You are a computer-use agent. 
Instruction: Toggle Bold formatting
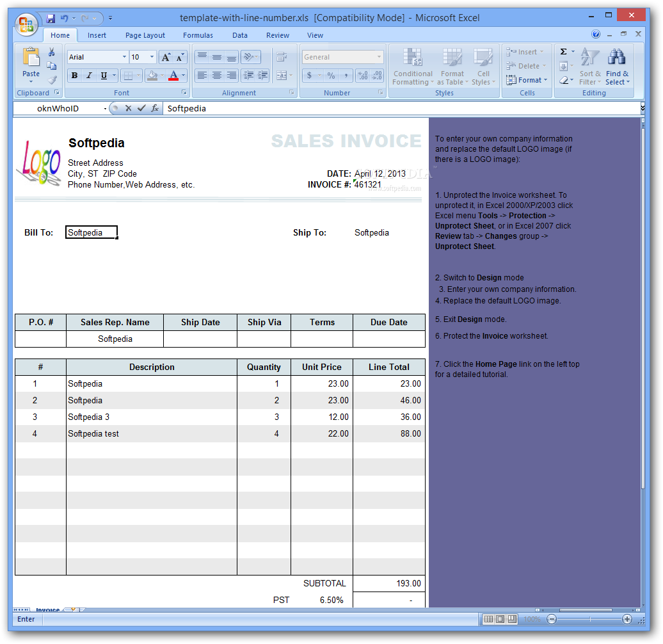coord(74,76)
